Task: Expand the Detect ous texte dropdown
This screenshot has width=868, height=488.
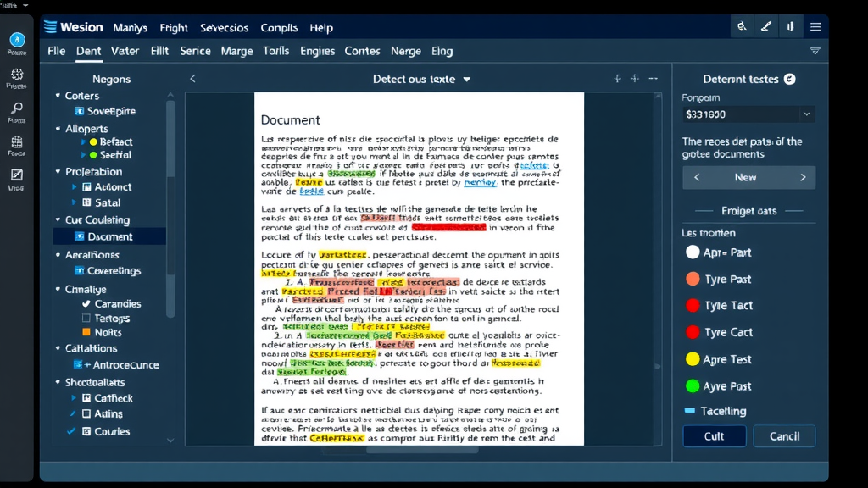Action: 466,80
